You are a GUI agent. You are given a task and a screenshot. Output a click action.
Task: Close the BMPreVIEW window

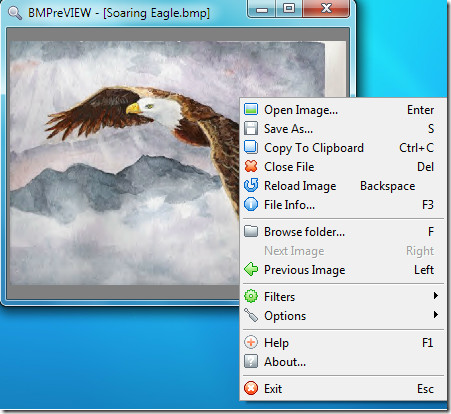click(x=326, y=9)
